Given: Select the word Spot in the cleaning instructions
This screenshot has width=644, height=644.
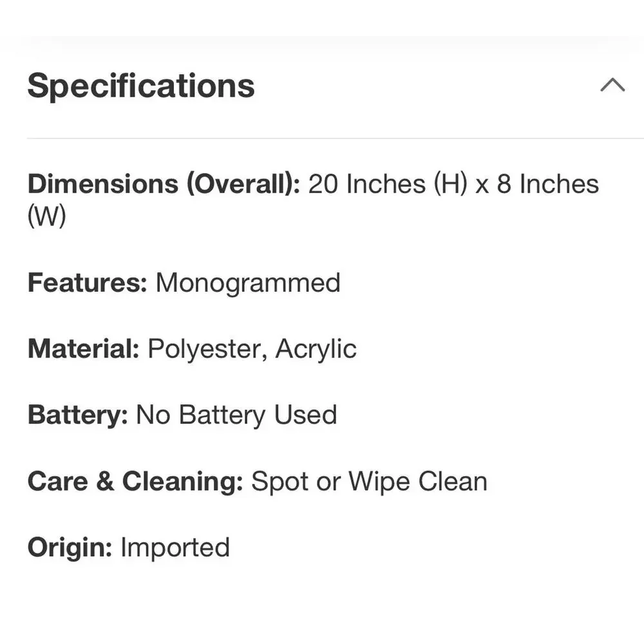Looking at the screenshot, I should click(x=279, y=482).
